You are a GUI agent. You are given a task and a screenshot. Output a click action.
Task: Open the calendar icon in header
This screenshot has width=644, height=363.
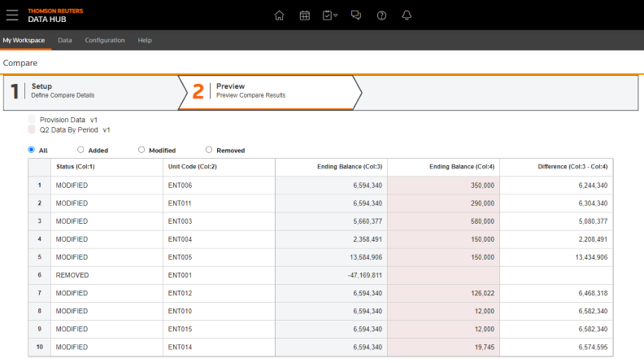[x=304, y=15]
